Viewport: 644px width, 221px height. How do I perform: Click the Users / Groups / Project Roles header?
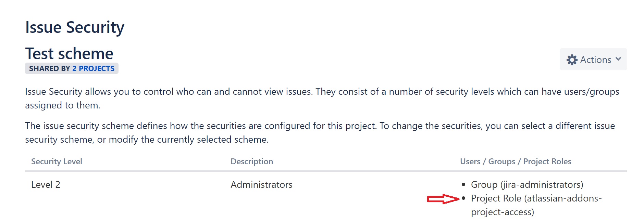pyautogui.click(x=516, y=161)
